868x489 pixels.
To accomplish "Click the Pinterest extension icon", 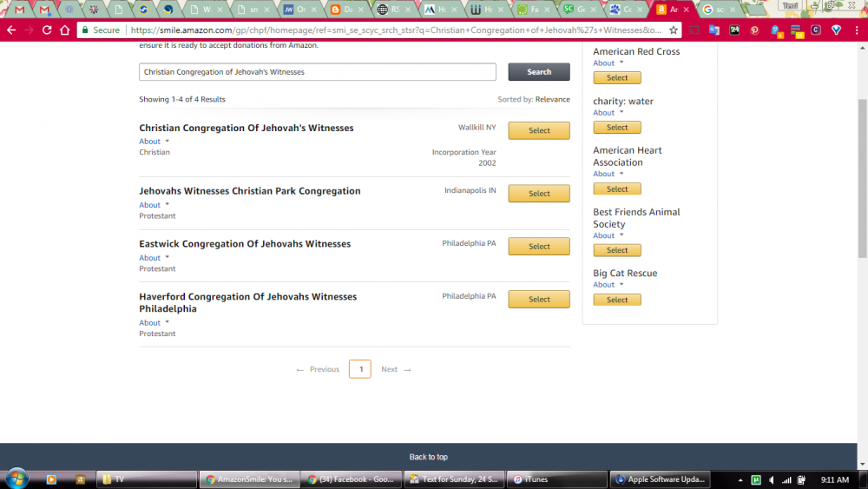I will point(754,30).
